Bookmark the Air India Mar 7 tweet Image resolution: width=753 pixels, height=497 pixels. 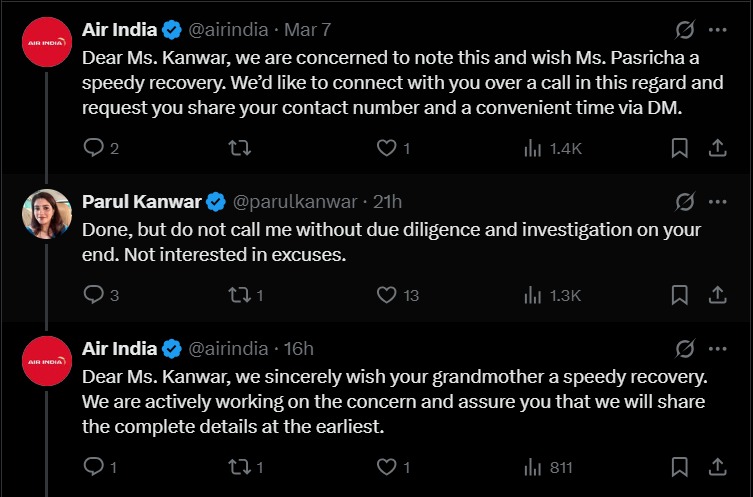click(679, 148)
